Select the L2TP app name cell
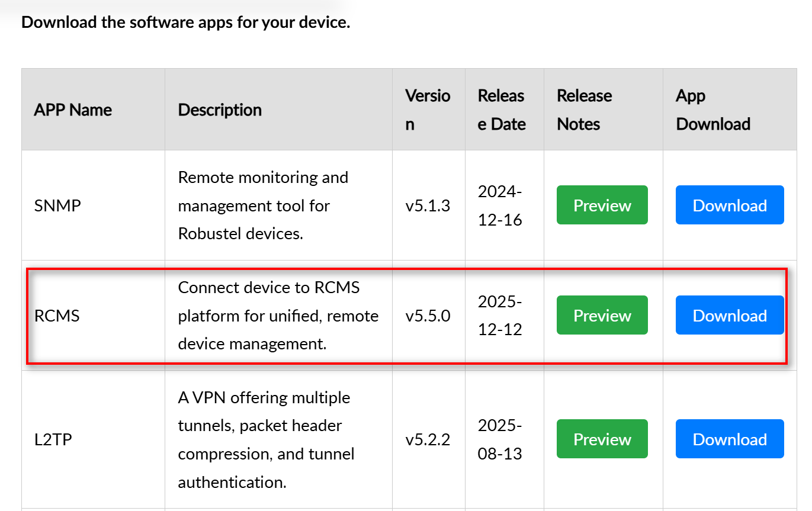Viewport: 812px width, 511px height. click(53, 440)
